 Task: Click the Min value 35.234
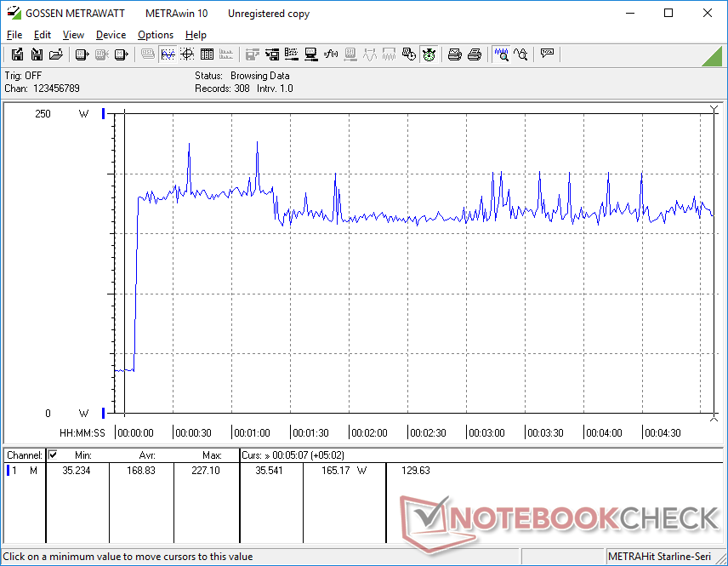[77, 471]
